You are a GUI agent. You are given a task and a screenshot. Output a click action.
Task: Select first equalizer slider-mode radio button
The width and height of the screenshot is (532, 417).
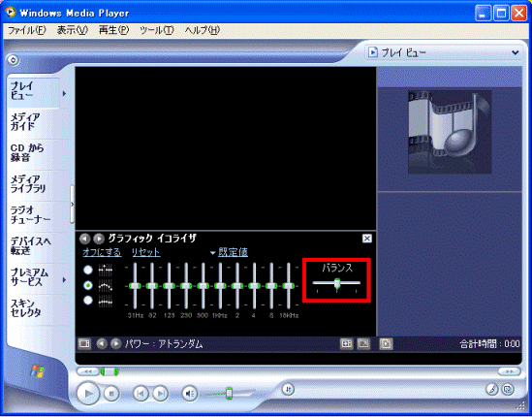(88, 270)
